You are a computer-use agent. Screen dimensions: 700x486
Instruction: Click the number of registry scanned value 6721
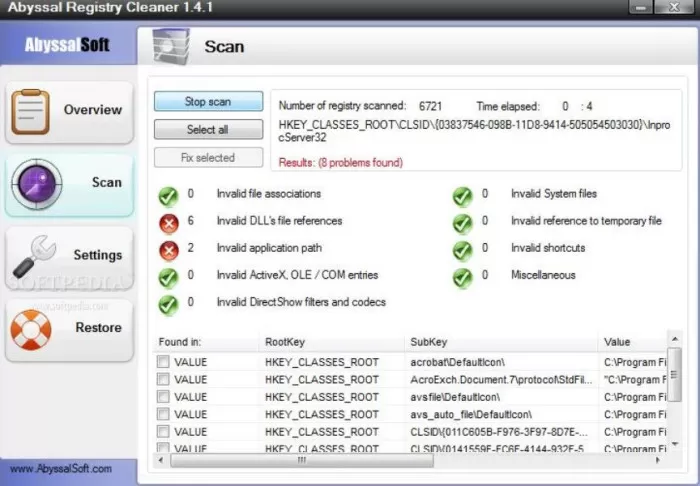[430, 106]
